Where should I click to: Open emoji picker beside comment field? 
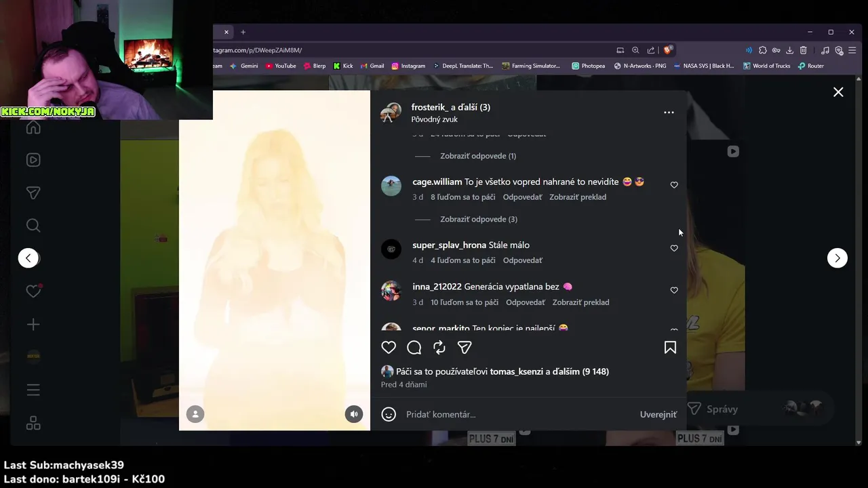(389, 414)
